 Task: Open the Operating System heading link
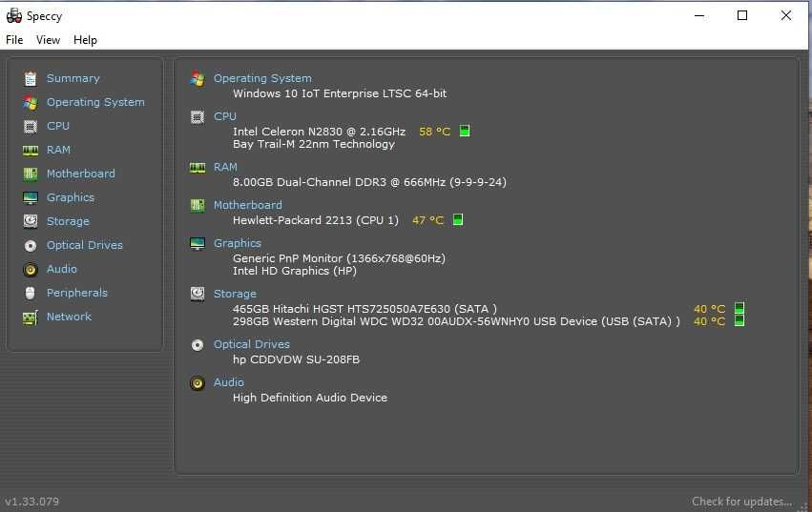point(262,78)
